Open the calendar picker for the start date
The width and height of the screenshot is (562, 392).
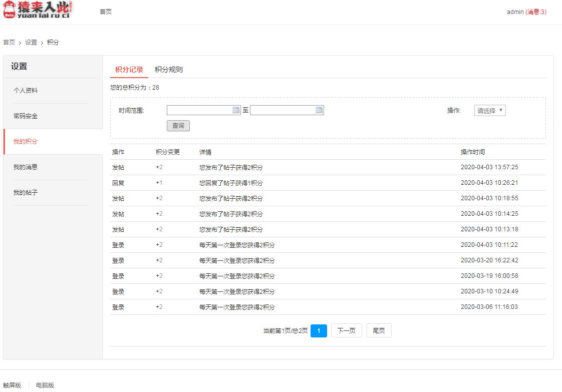235,110
